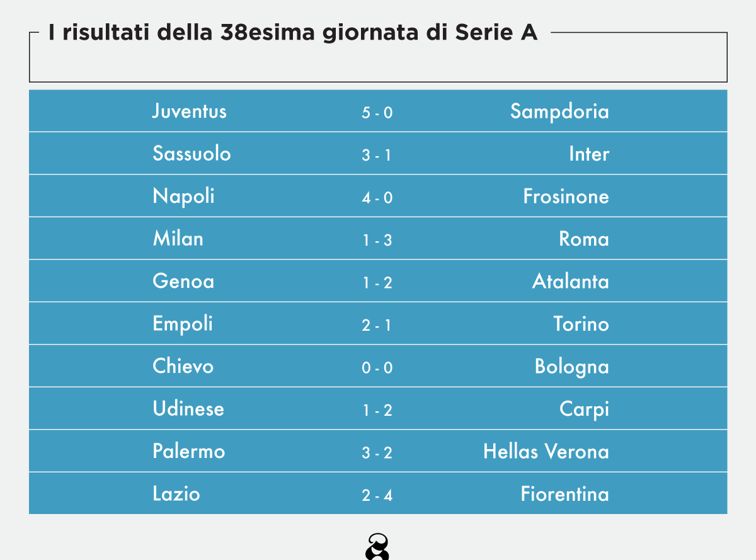Image resolution: width=756 pixels, height=560 pixels.
Task: Click the infographic title about Serie A
Action: click(x=293, y=33)
